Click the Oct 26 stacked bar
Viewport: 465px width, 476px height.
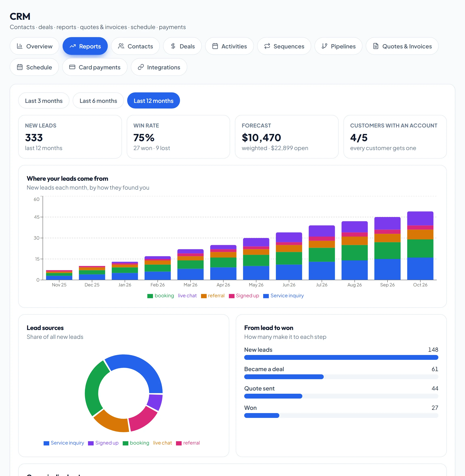[420, 246]
